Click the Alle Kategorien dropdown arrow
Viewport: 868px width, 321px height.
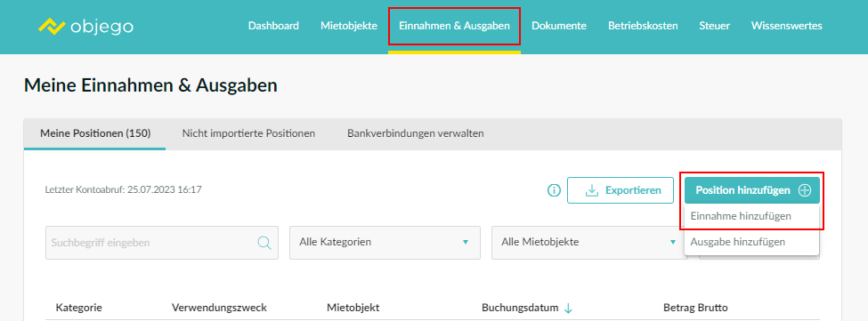(x=466, y=242)
